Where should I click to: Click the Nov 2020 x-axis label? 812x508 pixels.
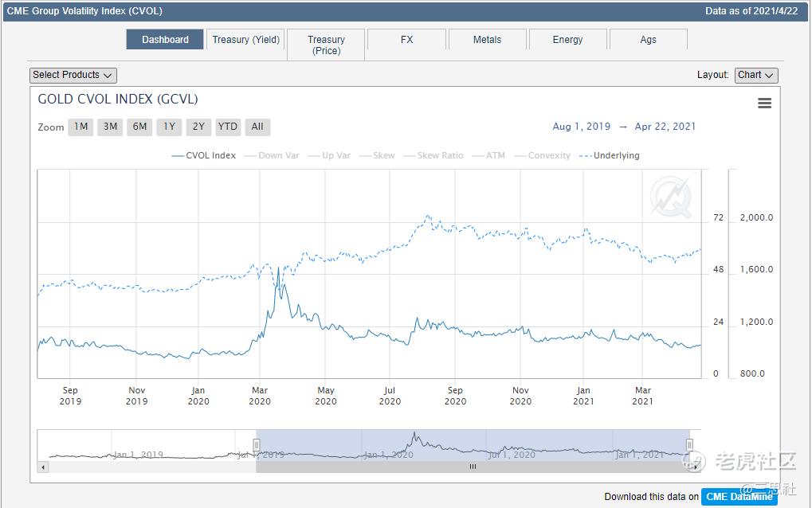click(x=520, y=396)
